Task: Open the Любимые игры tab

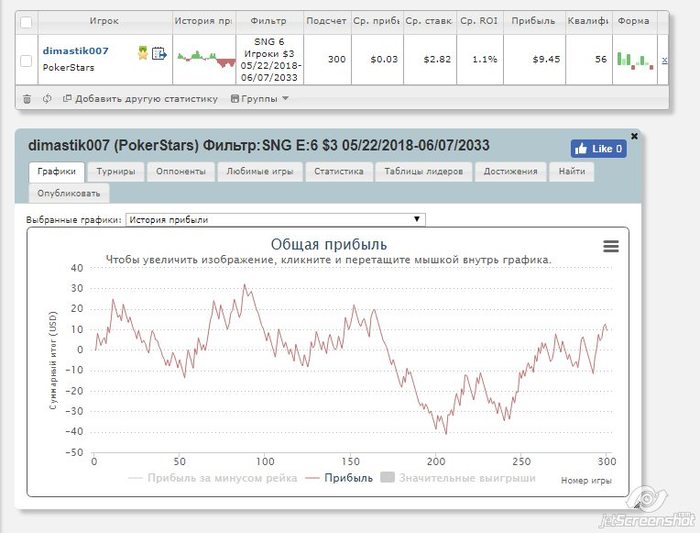Action: click(260, 171)
